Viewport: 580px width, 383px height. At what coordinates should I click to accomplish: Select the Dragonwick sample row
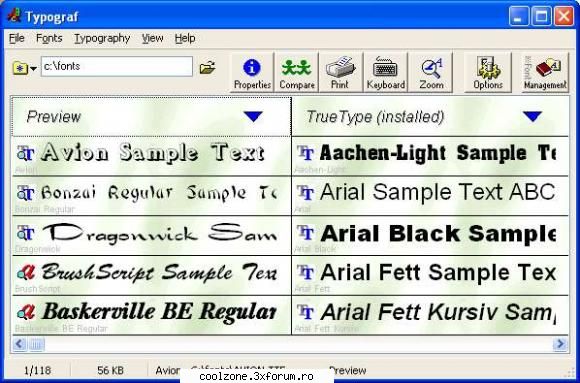tap(152, 236)
